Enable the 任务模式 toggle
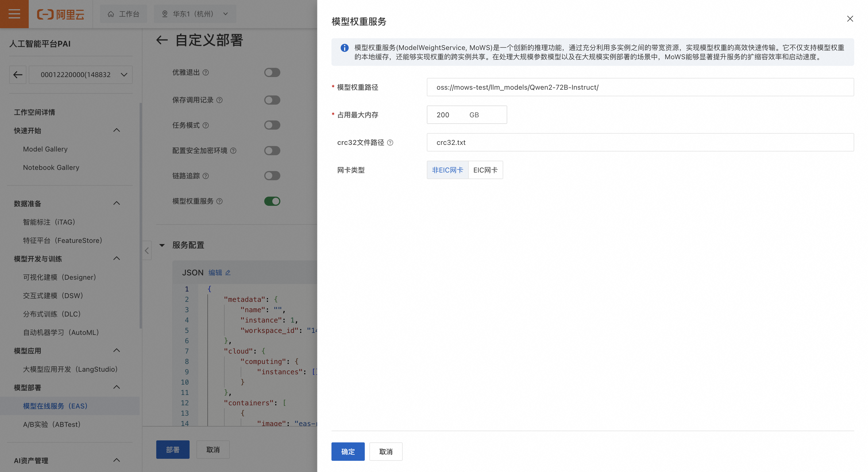 (272, 125)
